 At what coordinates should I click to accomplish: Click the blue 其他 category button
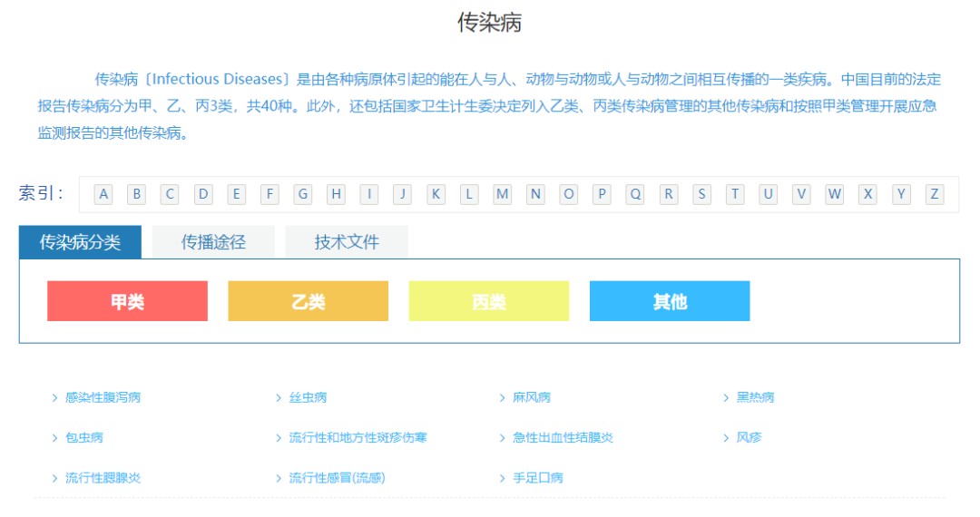click(x=670, y=301)
